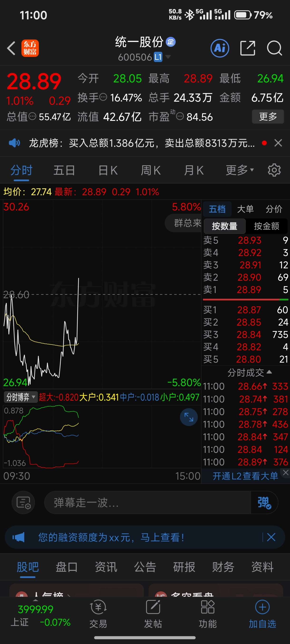Screen dimensions: 290x644
Task: Open the Ai assistant icon
Action: (x=220, y=48)
